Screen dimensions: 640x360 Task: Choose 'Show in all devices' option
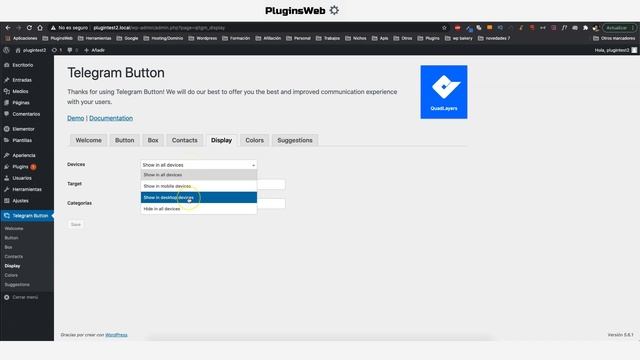[199, 175]
